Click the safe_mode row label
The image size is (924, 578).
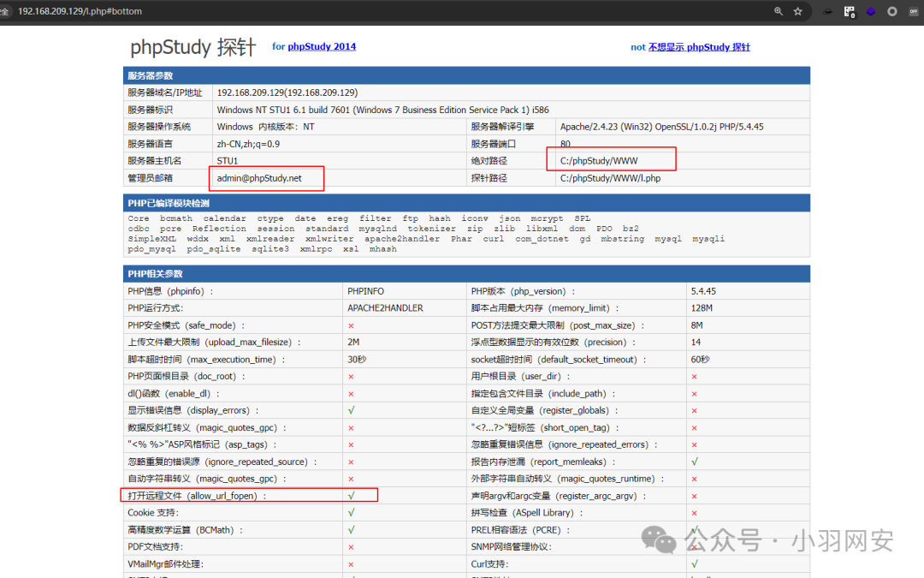(x=187, y=325)
